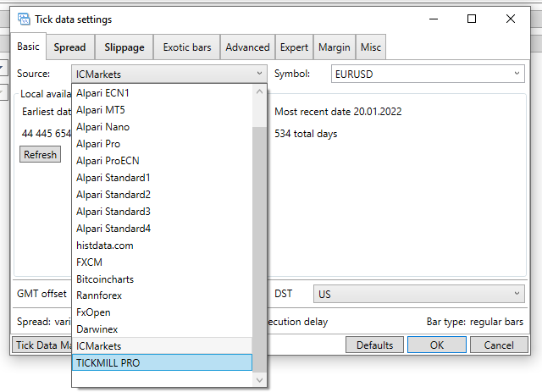Open the Advanced tab
The height and width of the screenshot is (392, 542).
click(x=247, y=47)
